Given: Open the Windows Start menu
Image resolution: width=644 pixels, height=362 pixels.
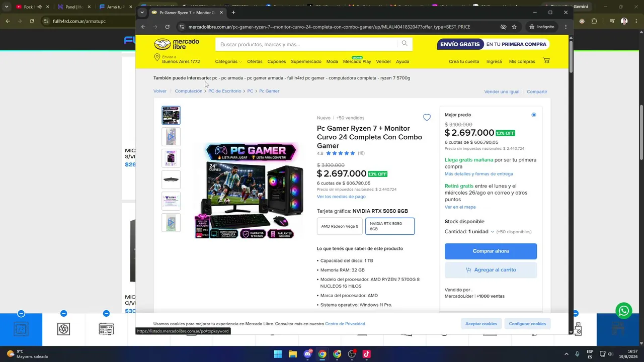Looking at the screenshot, I should 278,354.
